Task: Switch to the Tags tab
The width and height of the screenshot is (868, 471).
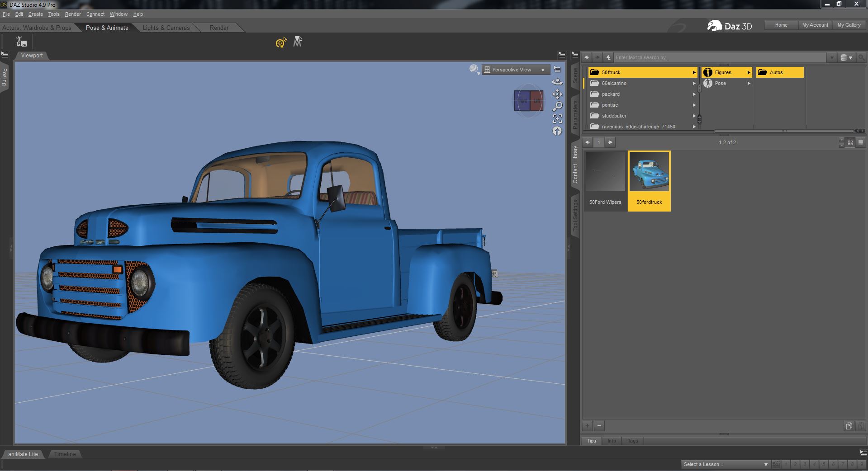Action: click(x=633, y=441)
